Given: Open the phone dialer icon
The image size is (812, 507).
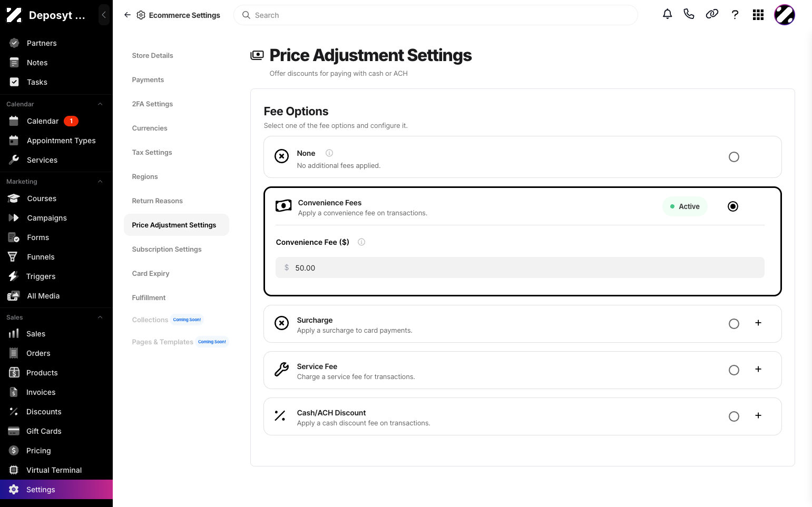Looking at the screenshot, I should (689, 14).
